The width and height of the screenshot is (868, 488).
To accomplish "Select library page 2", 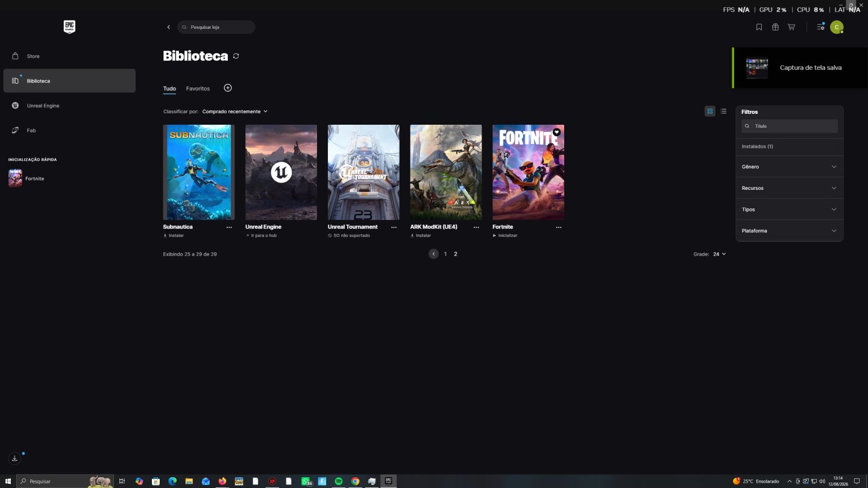I will coord(456,254).
